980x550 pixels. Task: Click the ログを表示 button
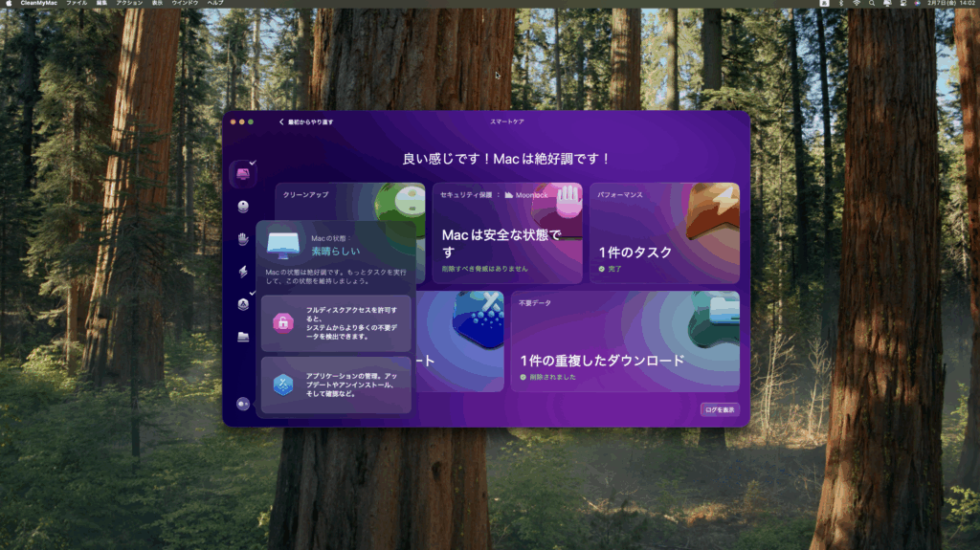[x=720, y=410]
